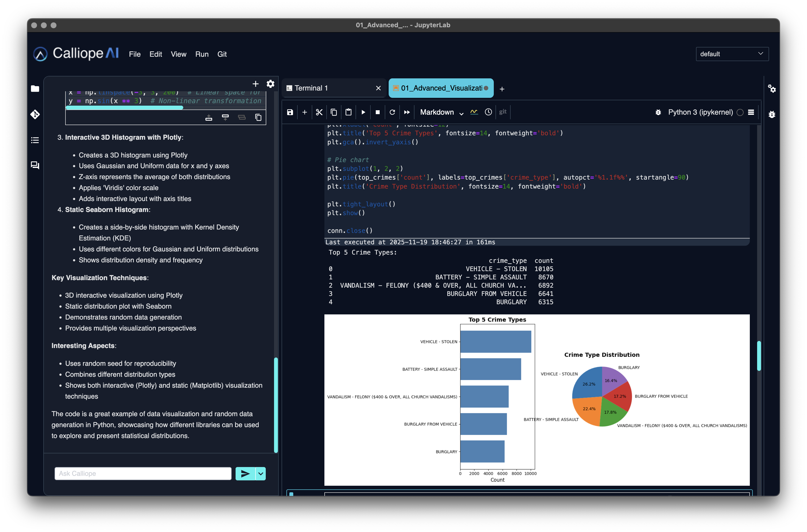Click the kernel status circle indicator

pyautogui.click(x=740, y=112)
